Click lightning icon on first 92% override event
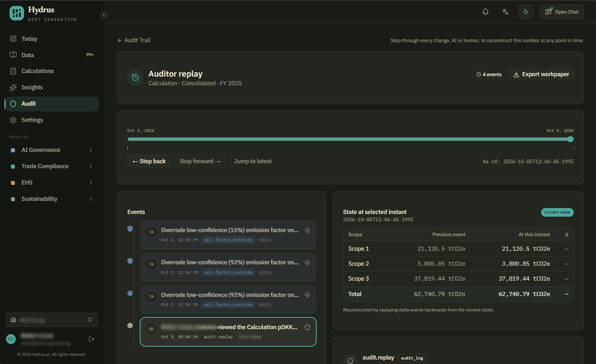 click(x=307, y=262)
